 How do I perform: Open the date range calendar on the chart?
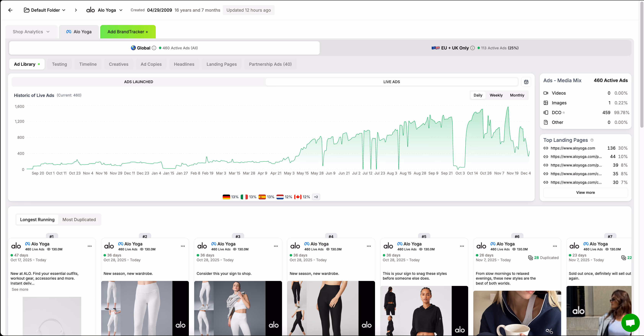(x=526, y=82)
